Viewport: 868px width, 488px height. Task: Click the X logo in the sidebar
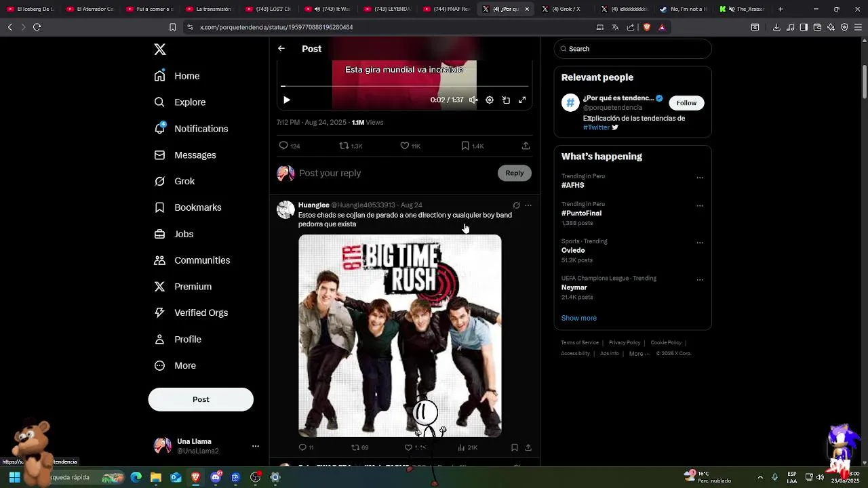[x=160, y=49]
